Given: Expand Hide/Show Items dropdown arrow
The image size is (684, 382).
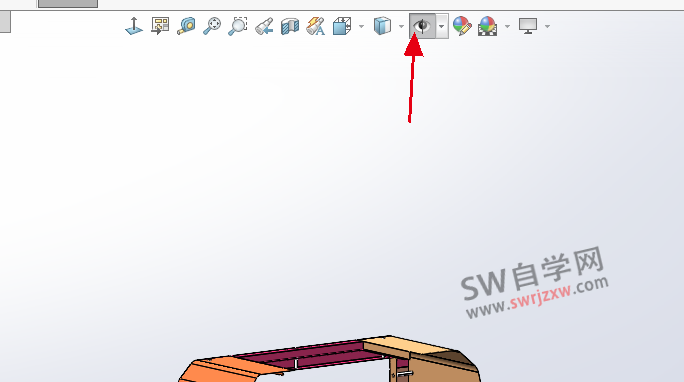Looking at the screenshot, I should coord(441,26).
